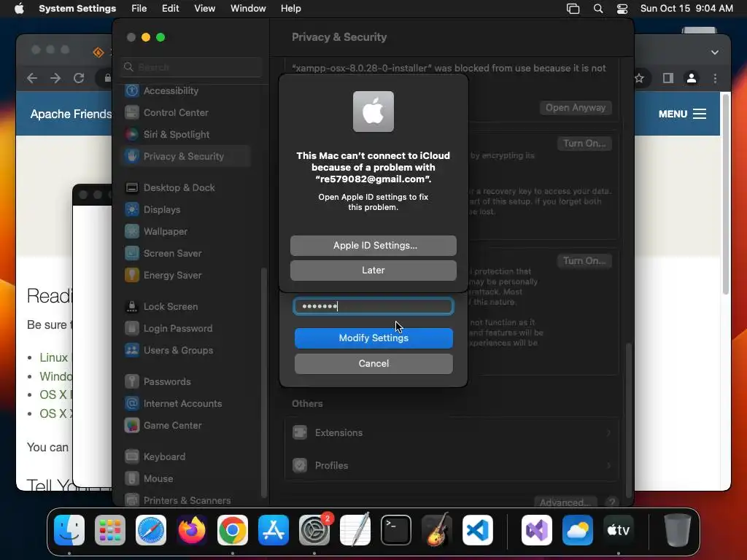
Task: Open Launchpad from the Dock
Action: pyautogui.click(x=110, y=530)
